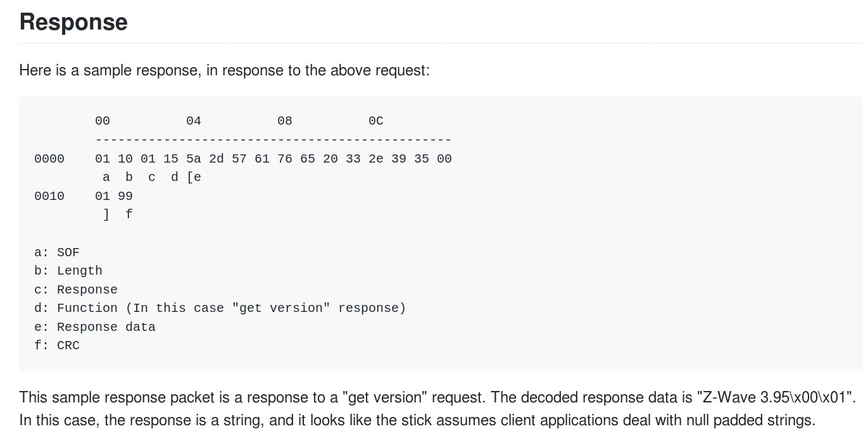Click the 'c: Response' legend line
The image size is (868, 441).
click(76, 290)
